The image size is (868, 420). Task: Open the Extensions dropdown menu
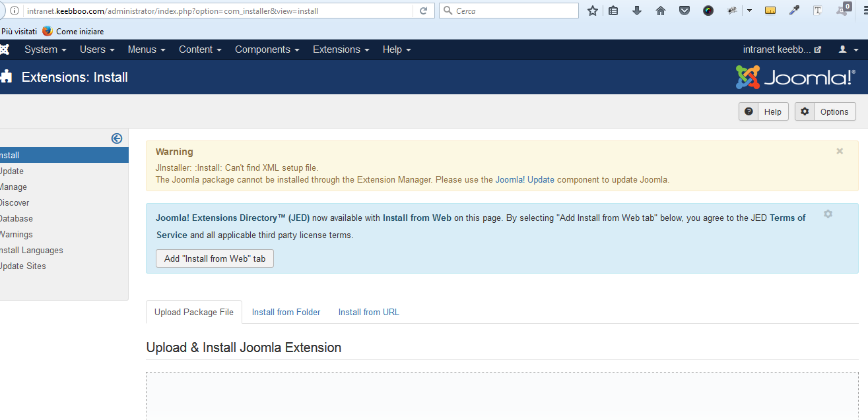341,49
